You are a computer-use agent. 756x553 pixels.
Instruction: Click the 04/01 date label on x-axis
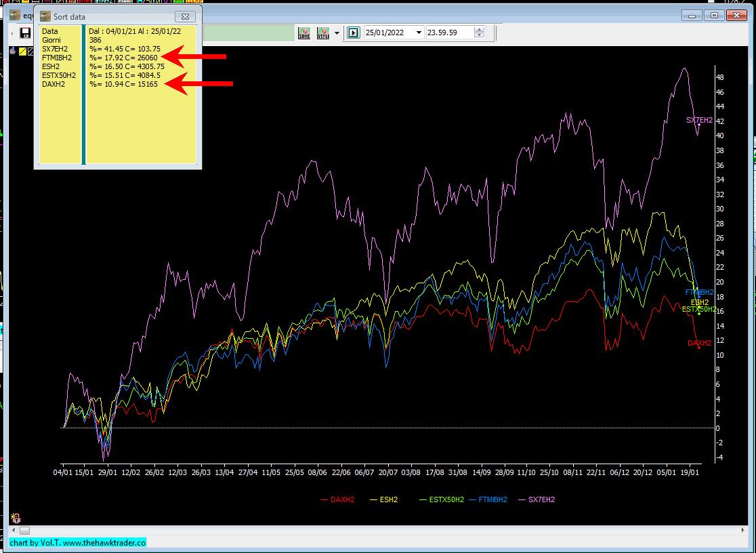pyautogui.click(x=63, y=472)
